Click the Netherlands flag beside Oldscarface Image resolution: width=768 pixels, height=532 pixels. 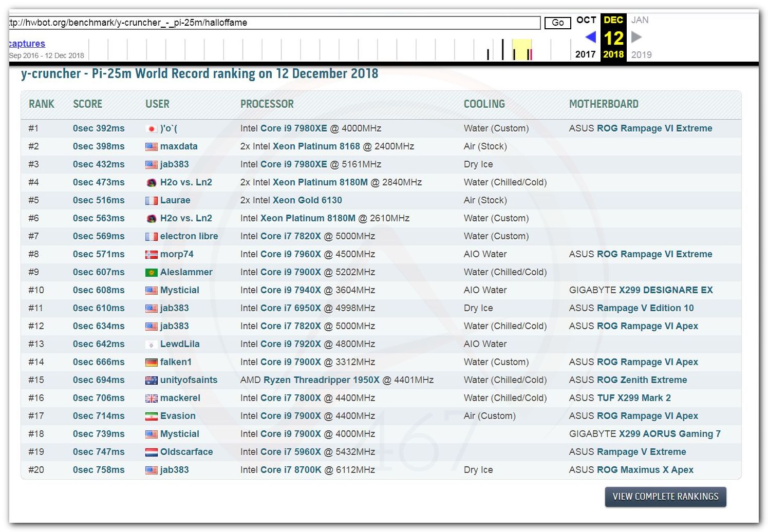(151, 452)
